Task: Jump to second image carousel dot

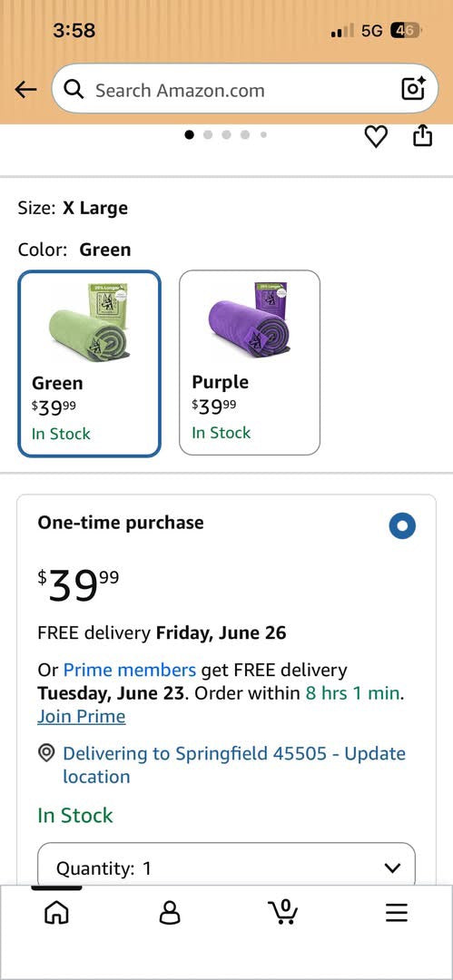Action: (209, 134)
